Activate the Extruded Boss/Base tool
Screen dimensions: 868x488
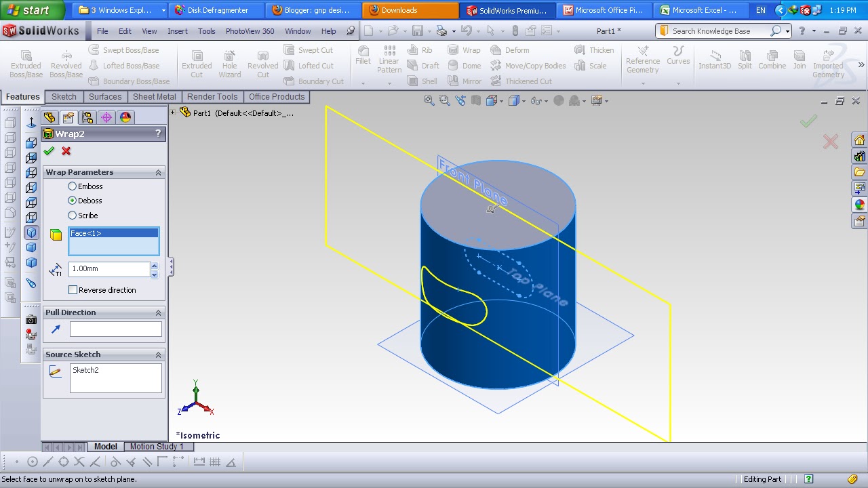[x=25, y=61]
